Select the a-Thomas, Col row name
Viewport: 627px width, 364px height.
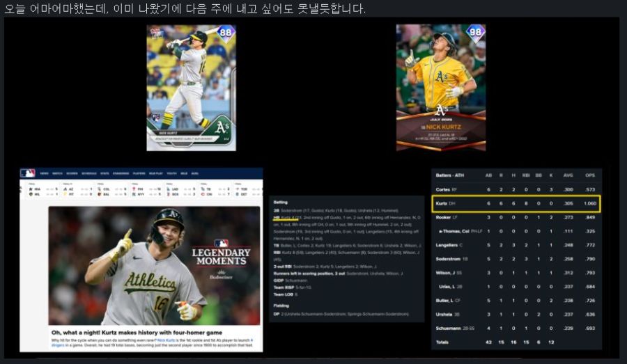(x=460, y=231)
